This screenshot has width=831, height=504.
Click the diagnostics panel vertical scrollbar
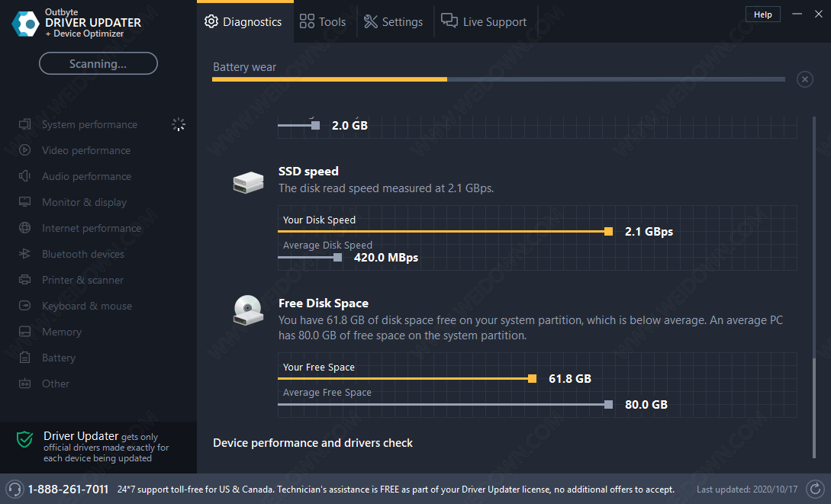click(x=814, y=287)
